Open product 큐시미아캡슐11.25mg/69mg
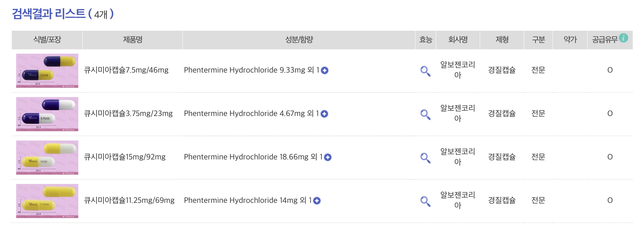This screenshot has width=644, height=228. pos(129,200)
